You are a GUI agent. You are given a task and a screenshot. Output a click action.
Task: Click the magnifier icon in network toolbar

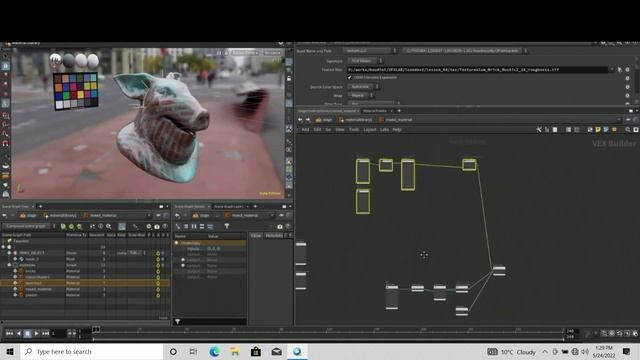628,129
